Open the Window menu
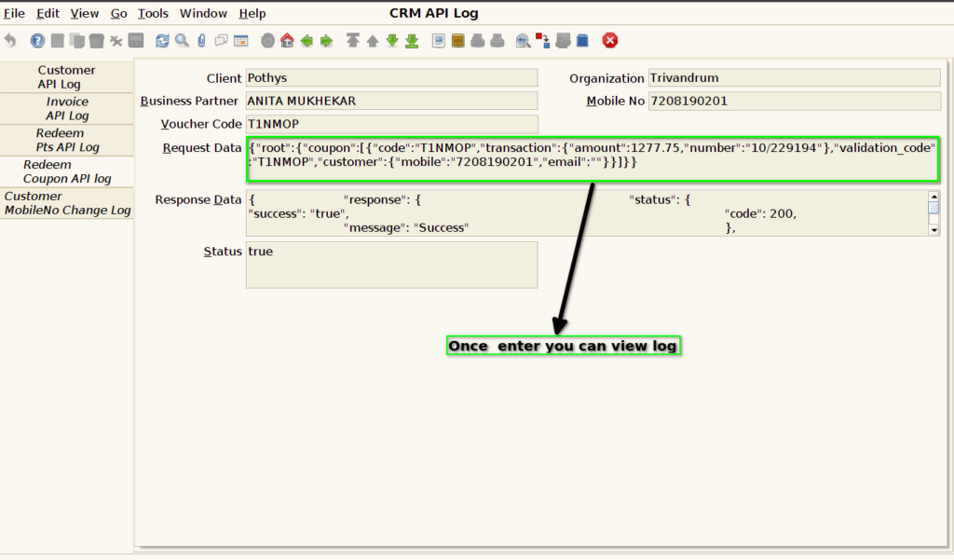 point(203,13)
